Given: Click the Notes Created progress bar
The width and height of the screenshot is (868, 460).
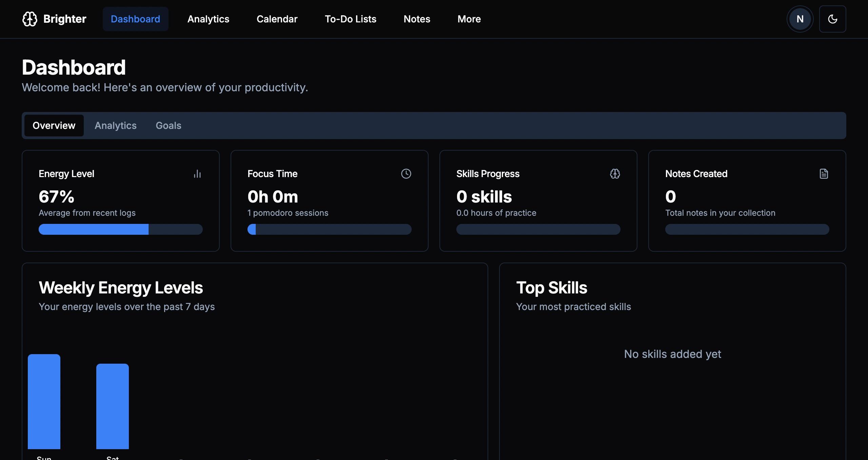Looking at the screenshot, I should [x=747, y=229].
